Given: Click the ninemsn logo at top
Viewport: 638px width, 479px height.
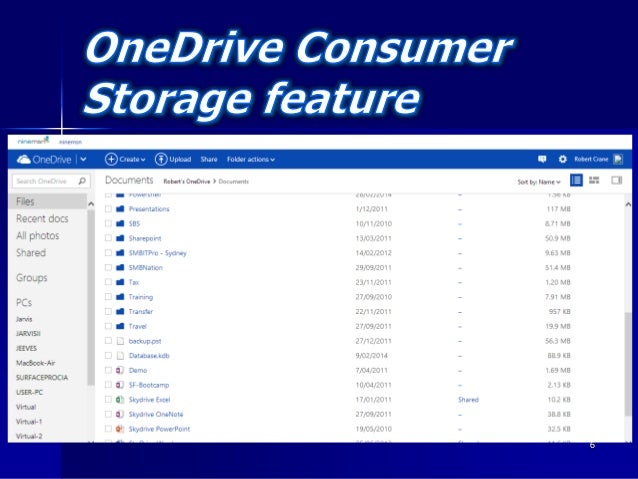Looking at the screenshot, I should pos(33,141).
